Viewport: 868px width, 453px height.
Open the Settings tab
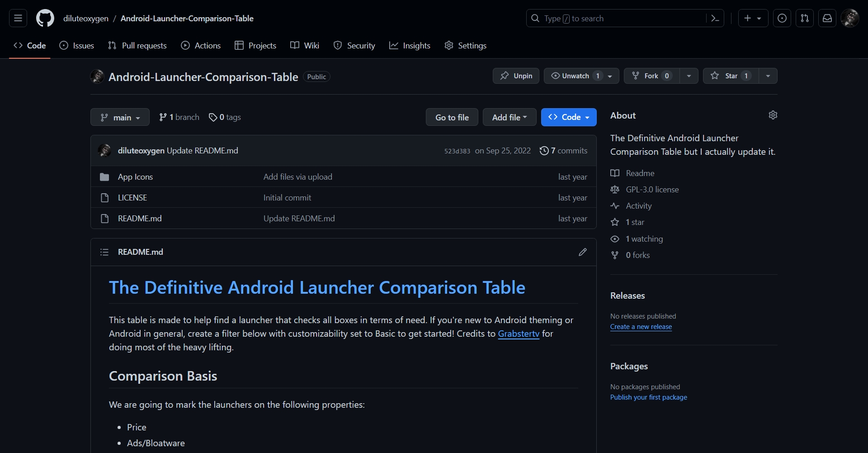pyautogui.click(x=465, y=45)
